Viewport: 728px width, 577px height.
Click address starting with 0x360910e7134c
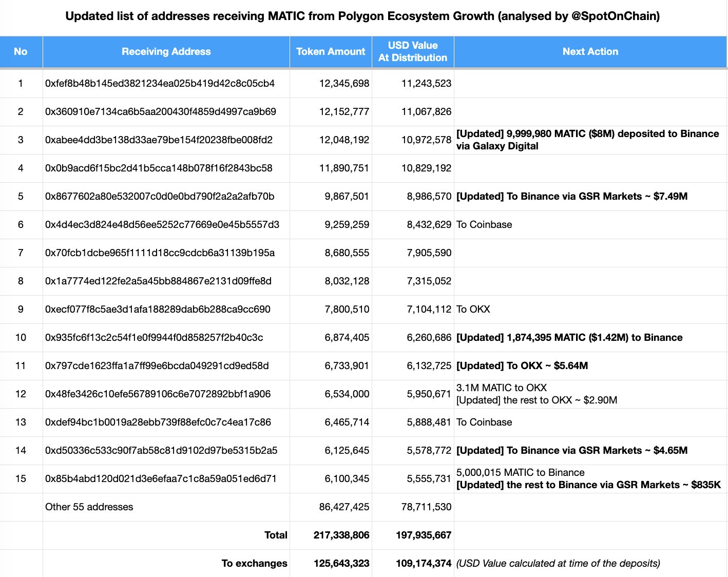160,111
